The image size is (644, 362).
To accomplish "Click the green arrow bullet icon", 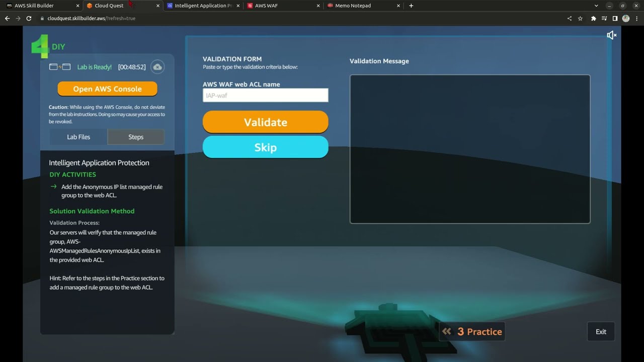I will (x=53, y=187).
